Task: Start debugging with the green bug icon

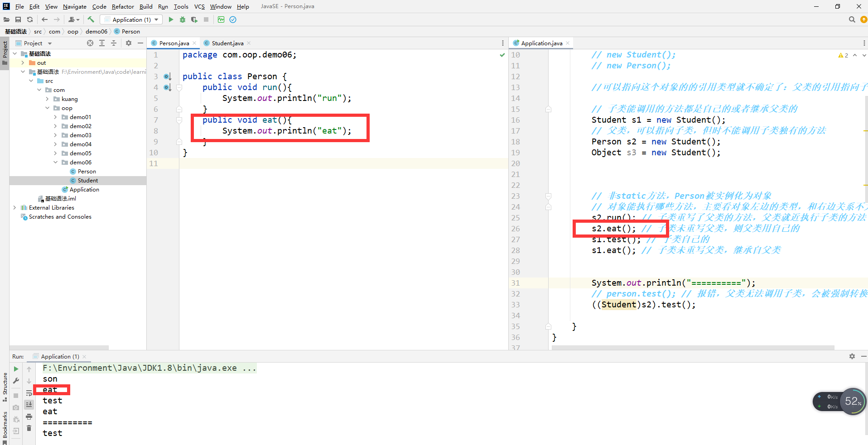Action: tap(183, 19)
